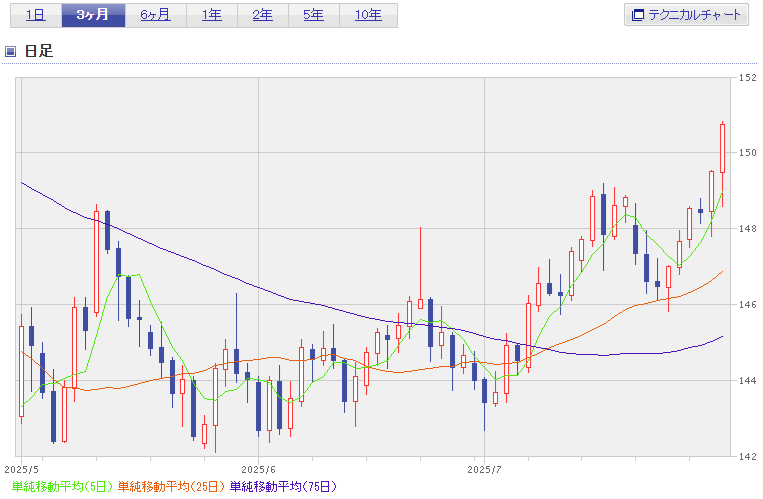
Task: Open the 6ヶ月 period tab
Action: coord(156,15)
